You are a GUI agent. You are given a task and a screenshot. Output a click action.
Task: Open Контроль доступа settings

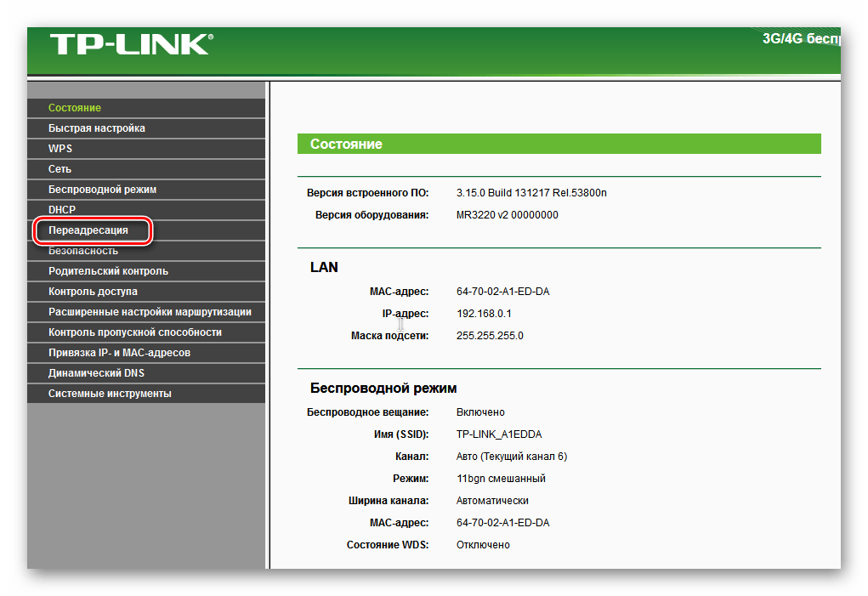coord(93,292)
